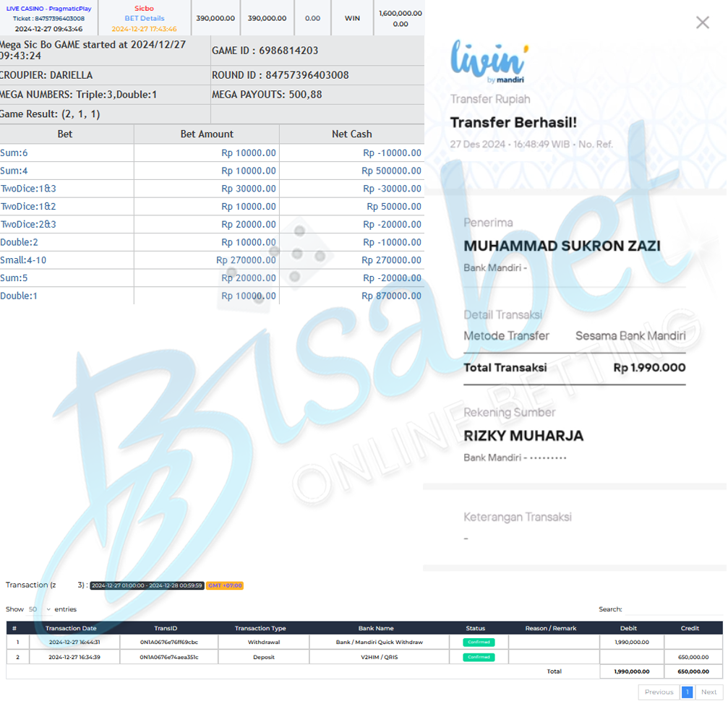Screen dimensions: 728x704
Task: Expand the Show entries dropdown
Action: [40, 609]
